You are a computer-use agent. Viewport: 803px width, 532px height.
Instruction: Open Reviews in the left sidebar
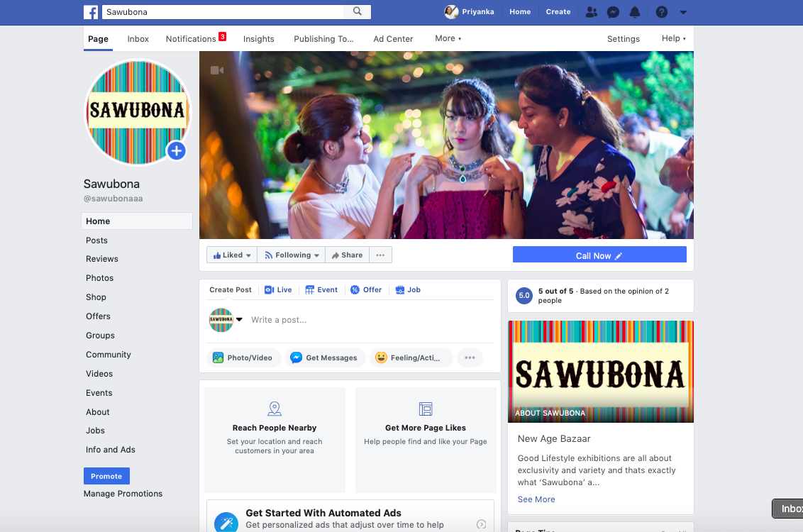point(102,259)
